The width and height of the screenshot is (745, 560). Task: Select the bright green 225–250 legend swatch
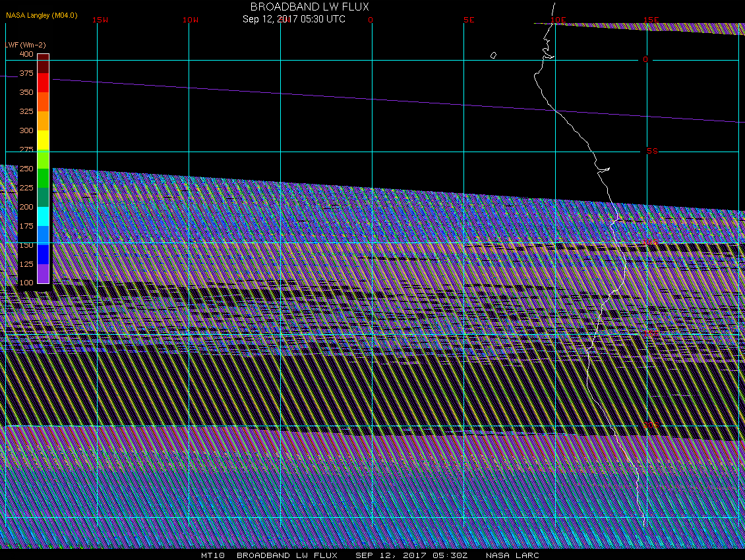tap(44, 178)
